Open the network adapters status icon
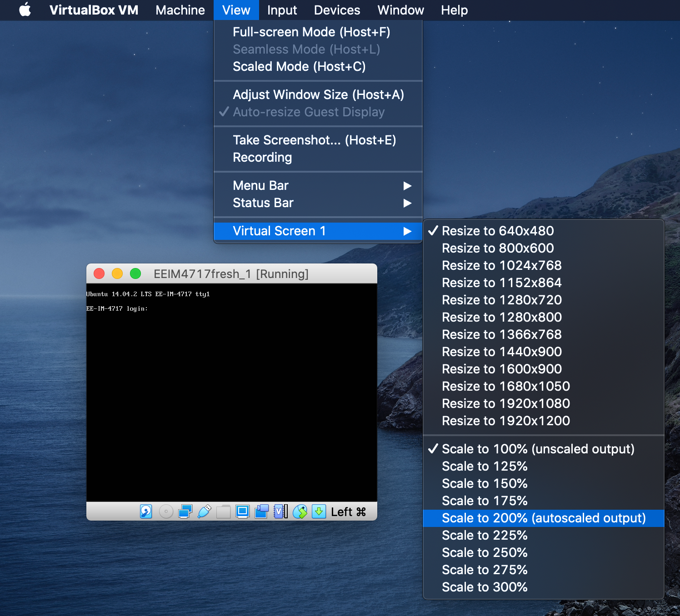 click(x=185, y=512)
